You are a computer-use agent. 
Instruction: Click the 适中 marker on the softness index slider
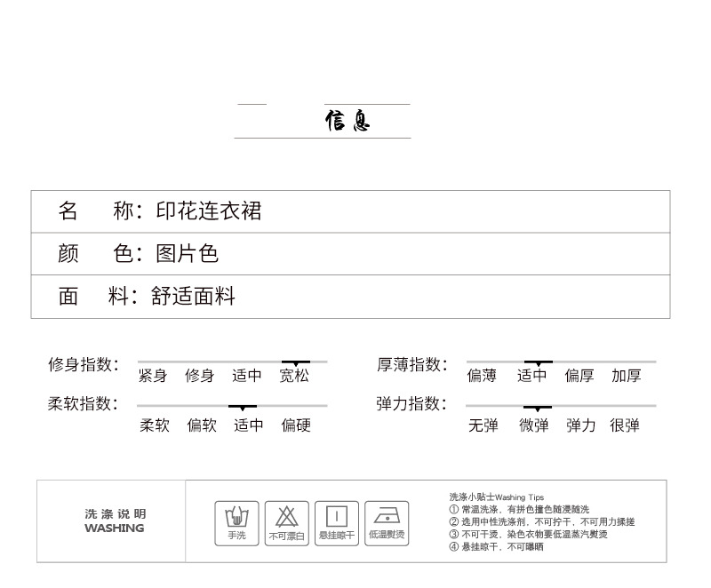coord(243,408)
